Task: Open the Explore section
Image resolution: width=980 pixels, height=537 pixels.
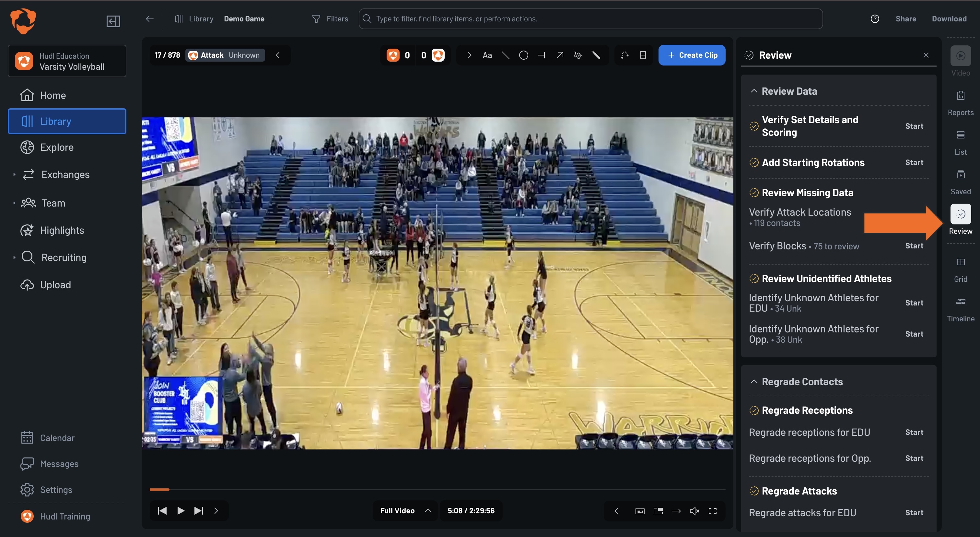Action: tap(67, 147)
